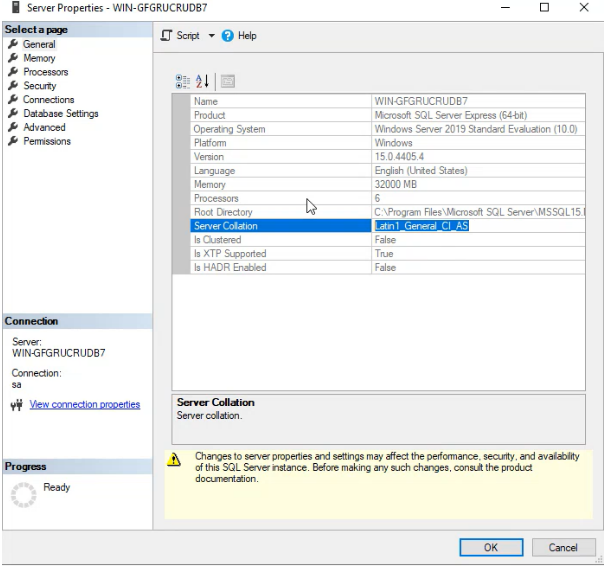Click the wrench icon beside Advanced
Image resolution: width=606 pixels, height=568 pixels.
pos(13,127)
